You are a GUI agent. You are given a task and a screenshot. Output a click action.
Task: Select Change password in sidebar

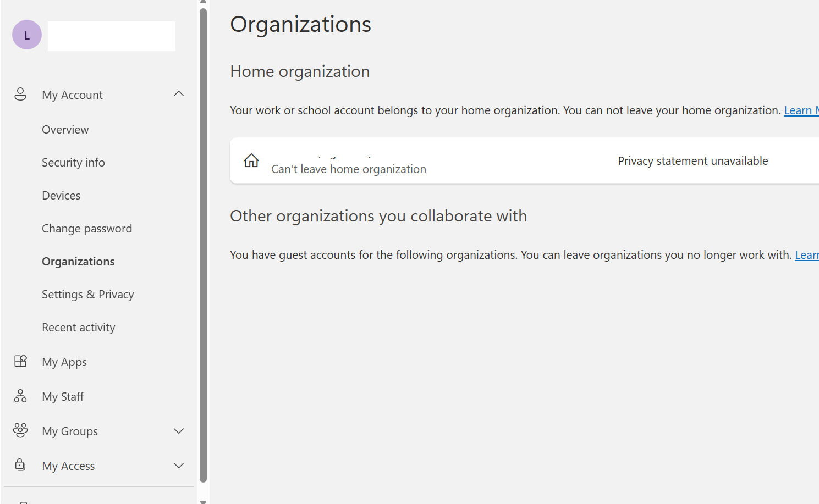[87, 229]
